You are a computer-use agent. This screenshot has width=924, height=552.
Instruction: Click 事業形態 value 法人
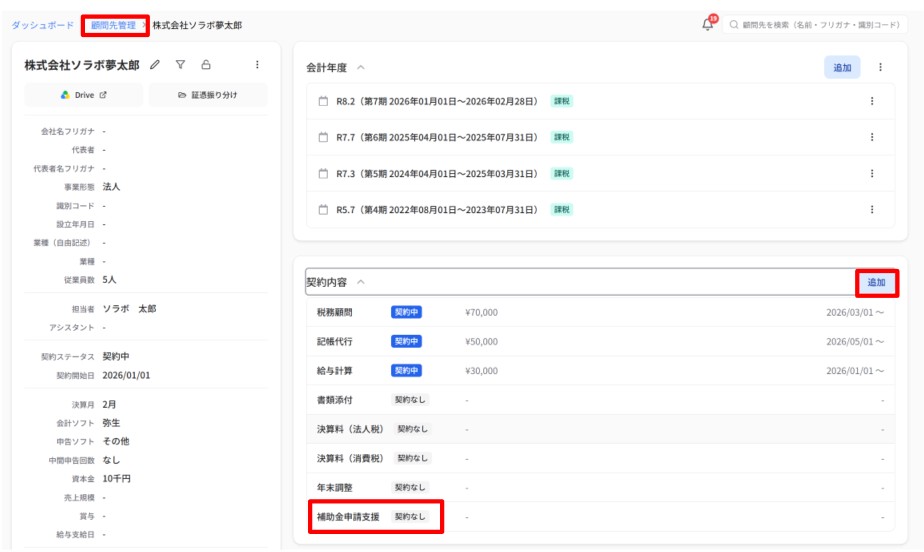pyautogui.click(x=111, y=187)
